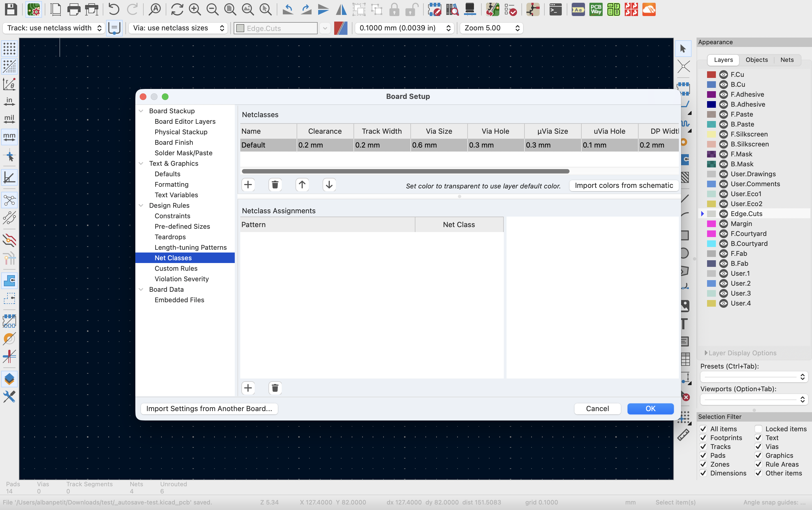Select Custom Rules in settings tree
The width and height of the screenshot is (812, 510).
(x=176, y=269)
